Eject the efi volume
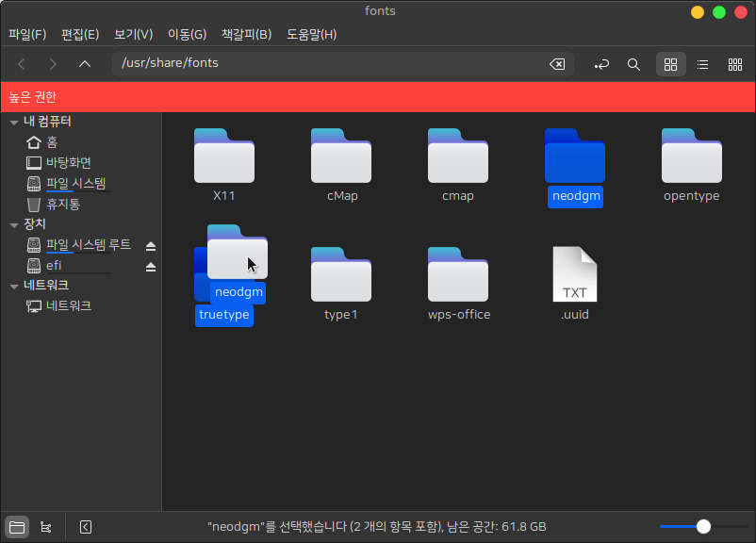The height and width of the screenshot is (543, 756). click(150, 267)
